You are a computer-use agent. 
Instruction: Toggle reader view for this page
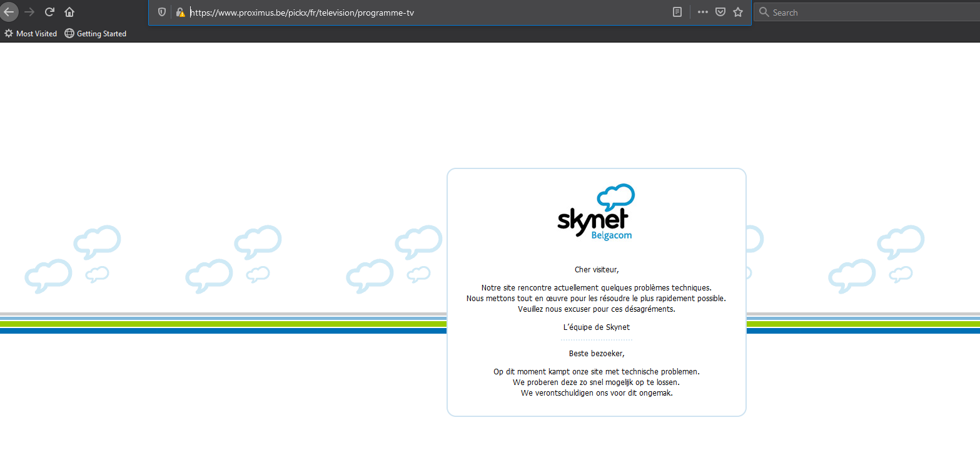(677, 12)
